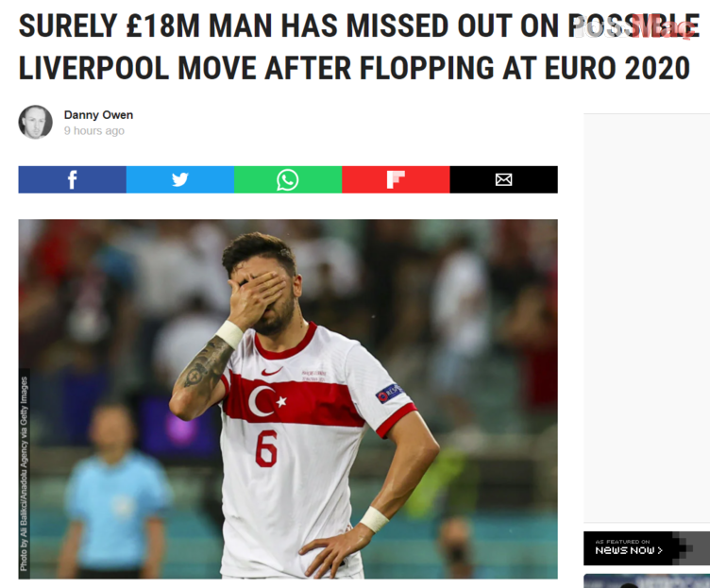Click the red Flipboard share bar segment
Viewport: 710px width, 588px height.
(396, 179)
